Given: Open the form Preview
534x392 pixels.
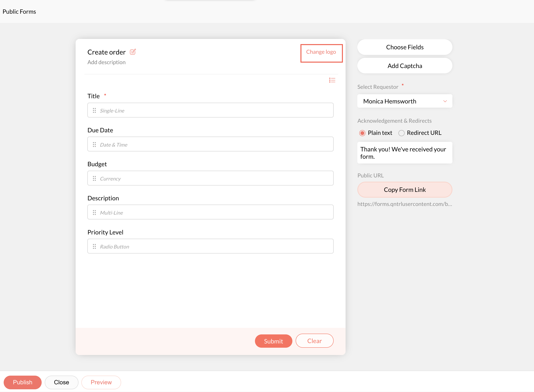Looking at the screenshot, I should pos(101,382).
